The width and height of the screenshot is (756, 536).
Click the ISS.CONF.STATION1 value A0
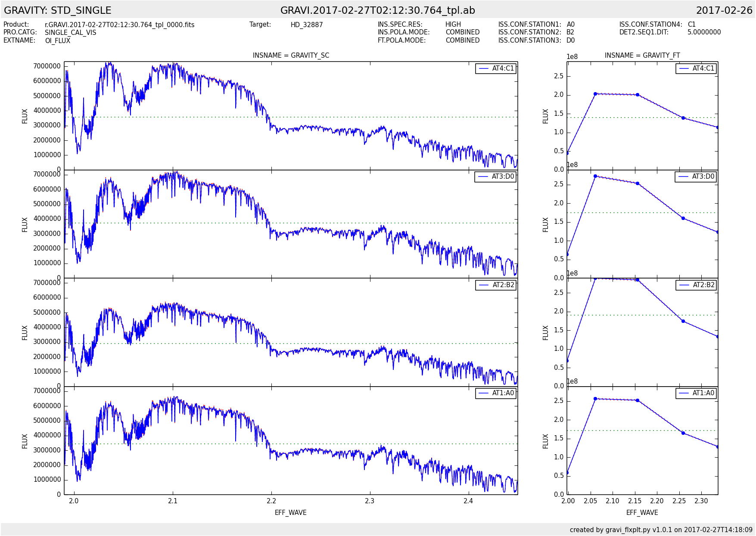[571, 25]
